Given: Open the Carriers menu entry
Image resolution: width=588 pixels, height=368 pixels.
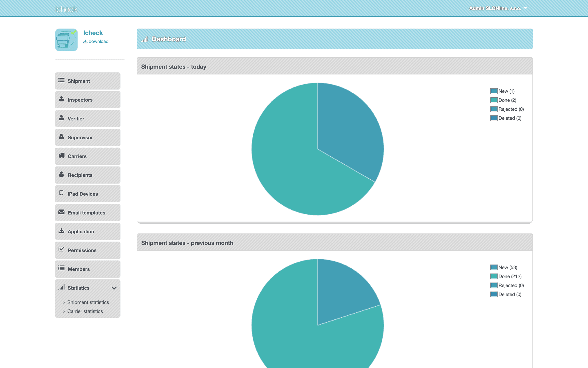Looking at the screenshot, I should [x=88, y=156].
